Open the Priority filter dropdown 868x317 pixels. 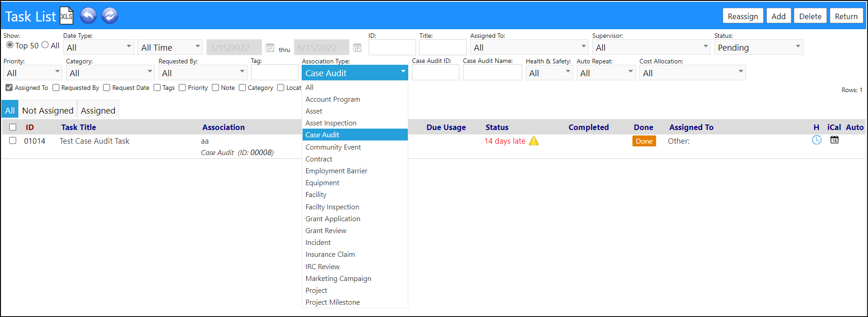tap(33, 73)
